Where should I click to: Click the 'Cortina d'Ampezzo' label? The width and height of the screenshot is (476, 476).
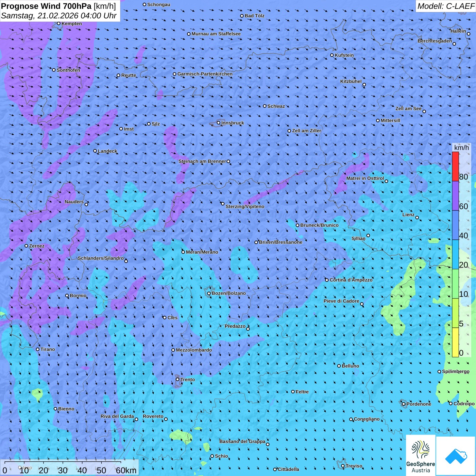pos(351,280)
